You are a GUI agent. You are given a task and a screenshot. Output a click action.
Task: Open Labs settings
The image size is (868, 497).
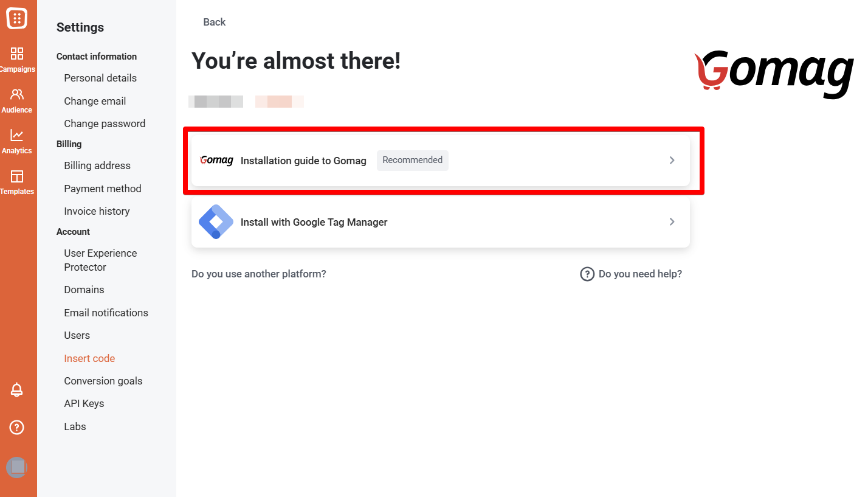click(x=75, y=426)
